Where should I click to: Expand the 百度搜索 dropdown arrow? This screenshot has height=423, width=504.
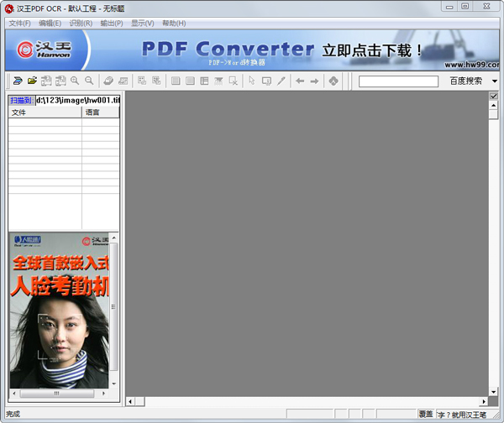tap(495, 81)
